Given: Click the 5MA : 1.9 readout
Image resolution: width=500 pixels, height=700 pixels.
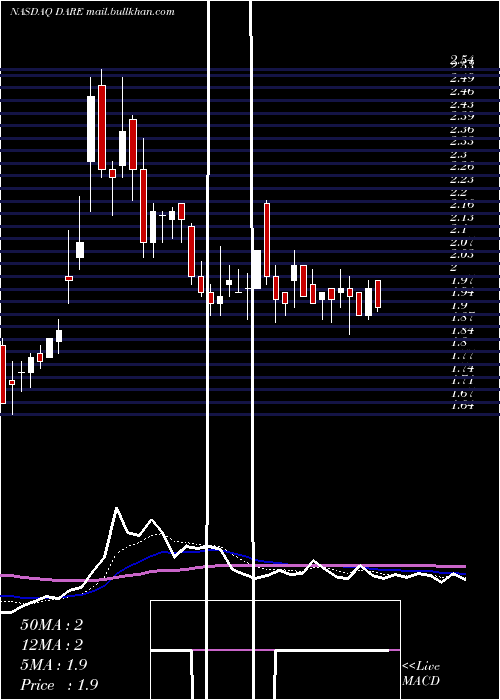Looking at the screenshot, I should click(54, 665).
